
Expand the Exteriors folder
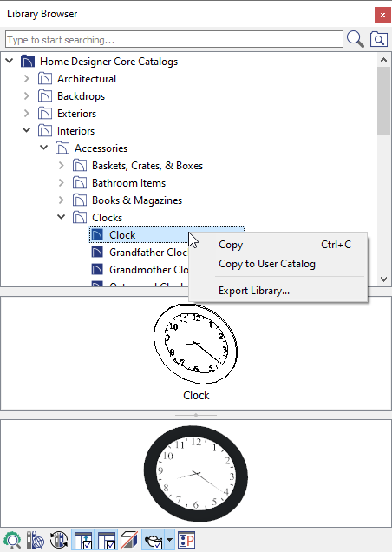[x=27, y=113]
